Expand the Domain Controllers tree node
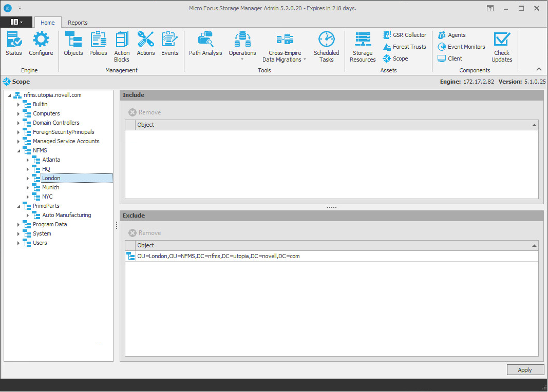Image resolution: width=548 pixels, height=392 pixels. [18, 123]
